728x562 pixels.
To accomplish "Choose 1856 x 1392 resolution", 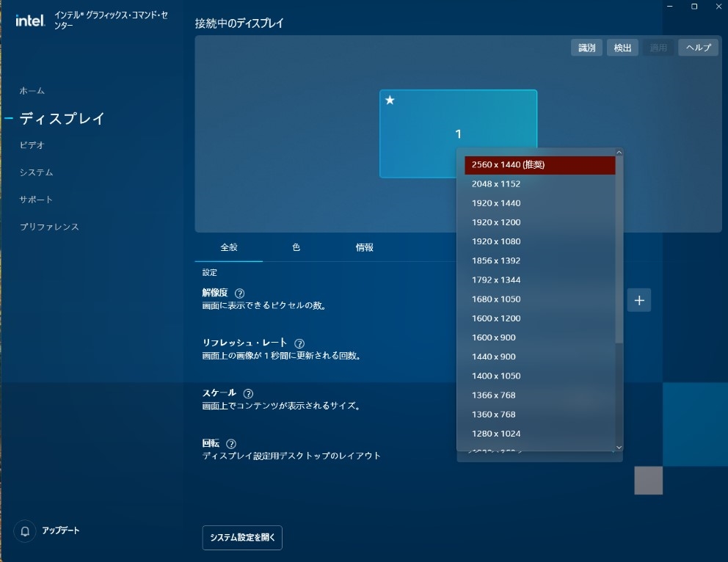I will point(540,260).
